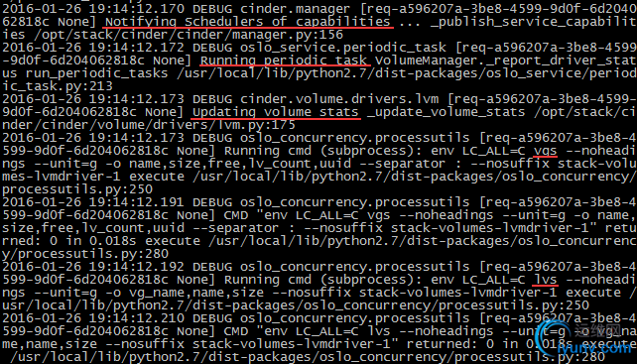The image size is (637, 364).
Task: Click the 'y/processutils.py:280' file reference
Action: [85, 254]
